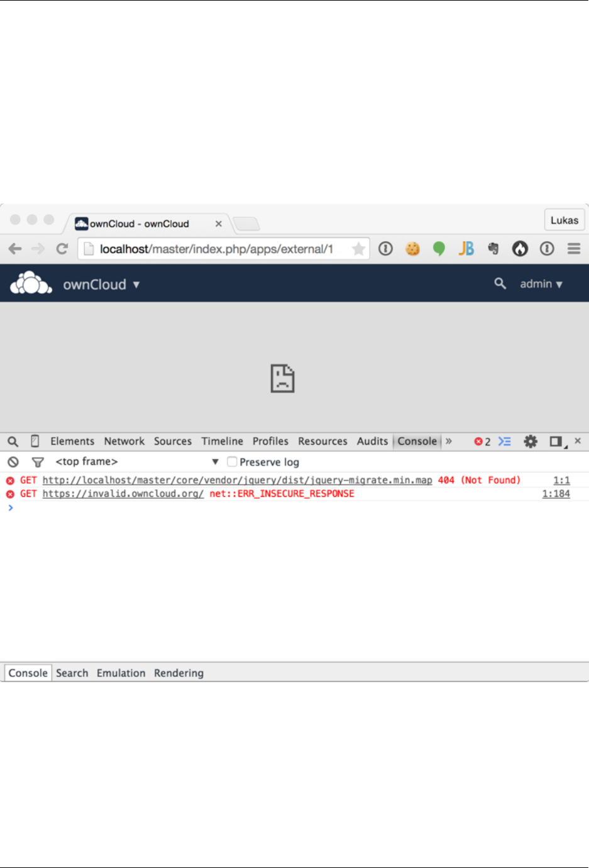This screenshot has width=589, height=868.
Task: Show the console drawer icon
Action: 505,442
